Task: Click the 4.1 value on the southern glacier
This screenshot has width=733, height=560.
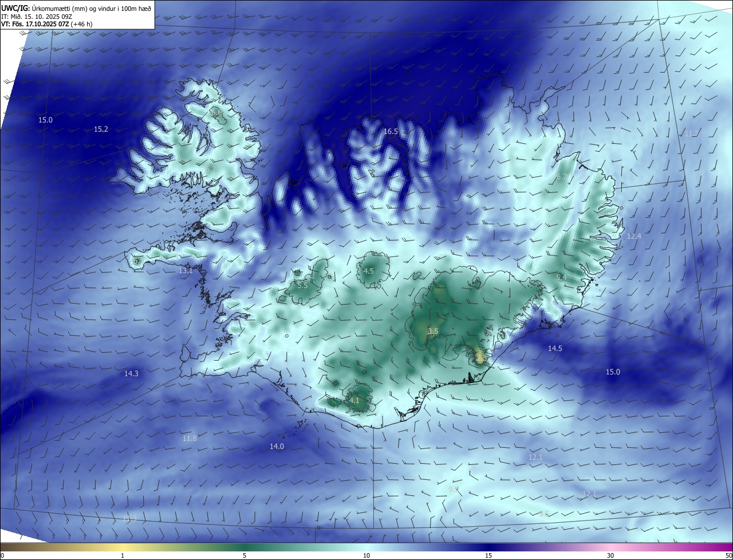Action: 354,401
